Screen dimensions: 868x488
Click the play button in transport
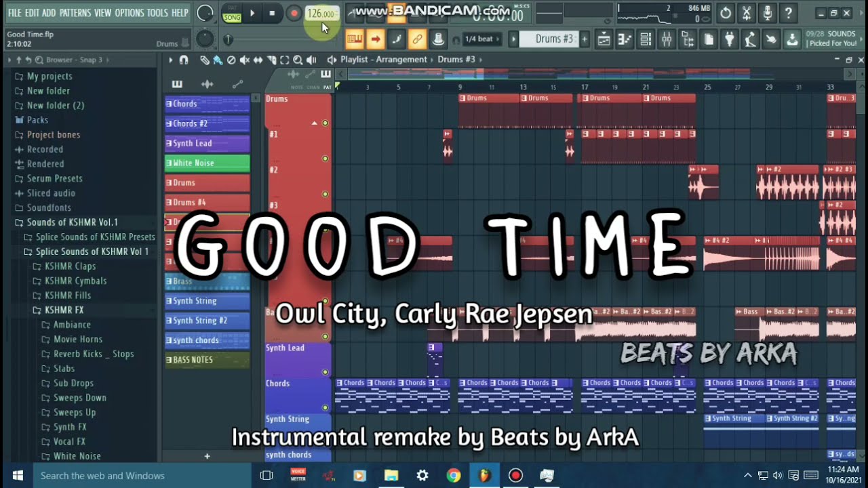pos(252,13)
